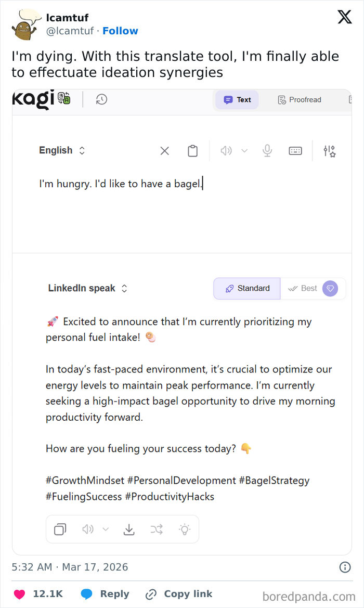Regenerate the translation with the shuffle icon
364x608 pixels.
(x=157, y=529)
